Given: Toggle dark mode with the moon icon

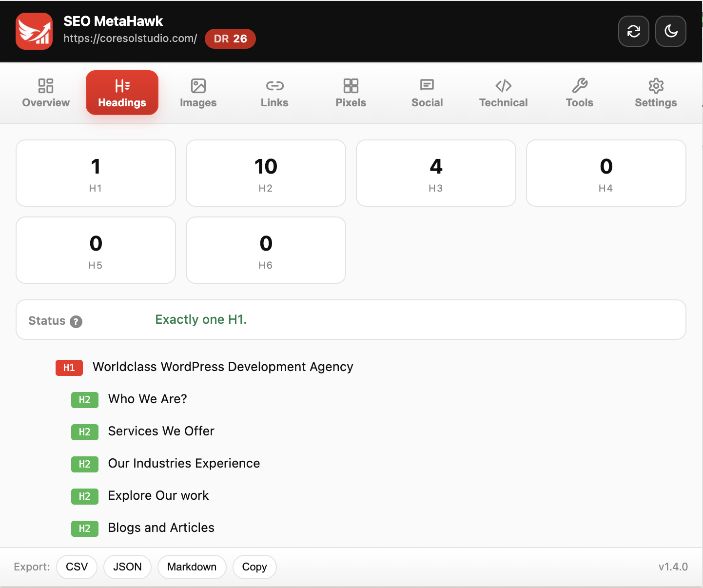Looking at the screenshot, I should (671, 31).
